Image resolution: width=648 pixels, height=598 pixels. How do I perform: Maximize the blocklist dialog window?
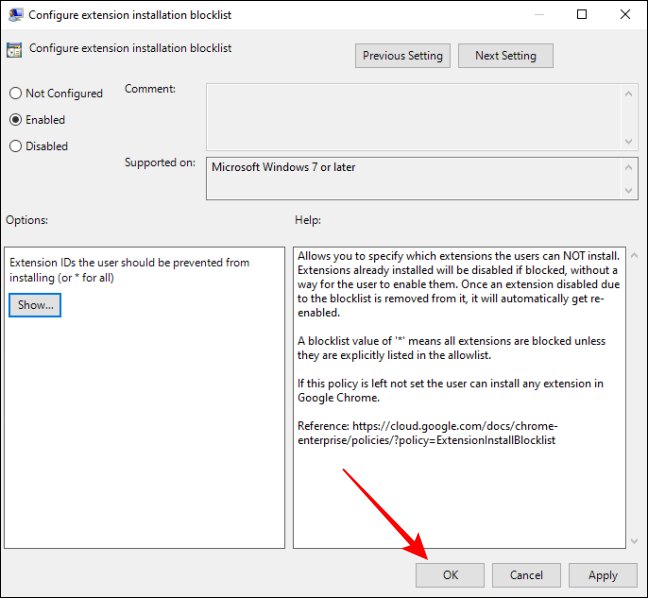pos(582,14)
